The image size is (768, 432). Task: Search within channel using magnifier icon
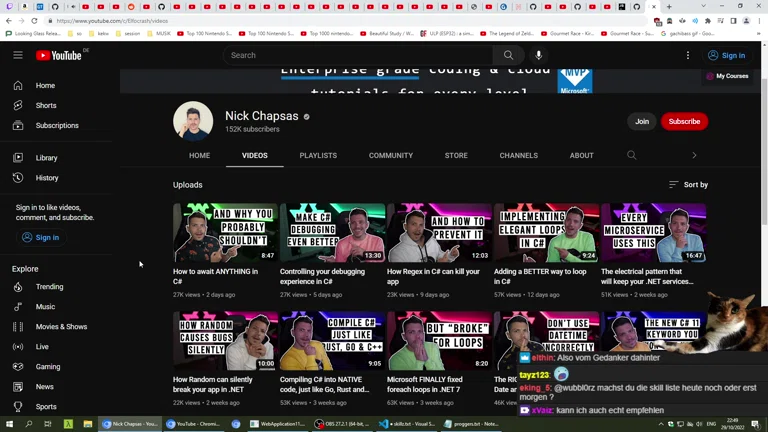tap(631, 155)
